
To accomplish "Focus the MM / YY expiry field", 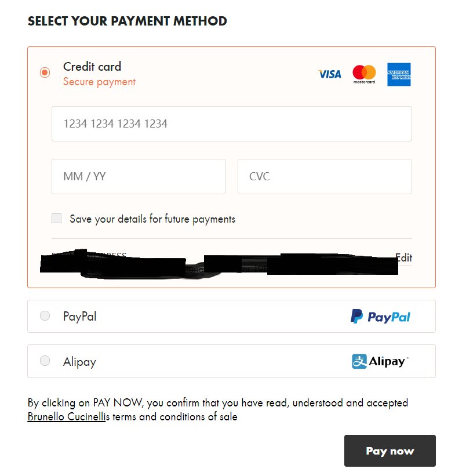I will pyautogui.click(x=139, y=176).
